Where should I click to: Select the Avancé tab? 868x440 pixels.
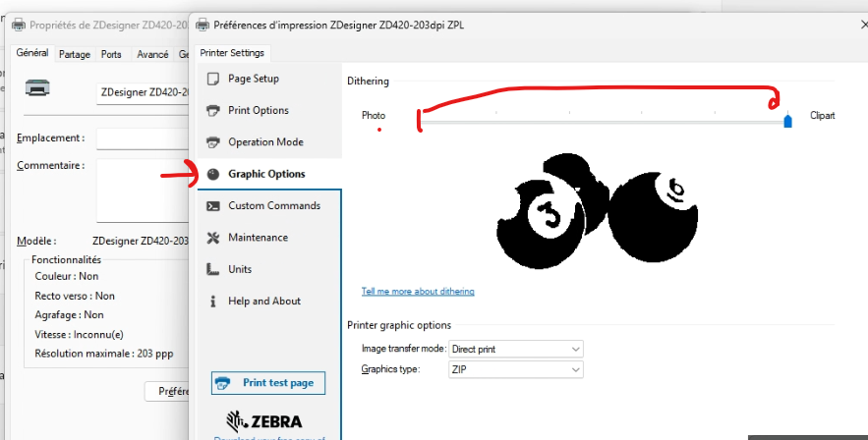tap(152, 55)
